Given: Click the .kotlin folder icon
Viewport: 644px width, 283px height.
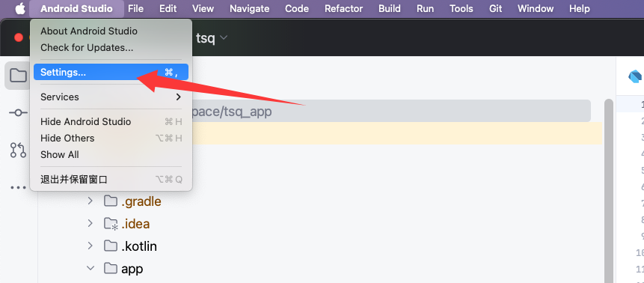Looking at the screenshot, I should click(x=110, y=246).
